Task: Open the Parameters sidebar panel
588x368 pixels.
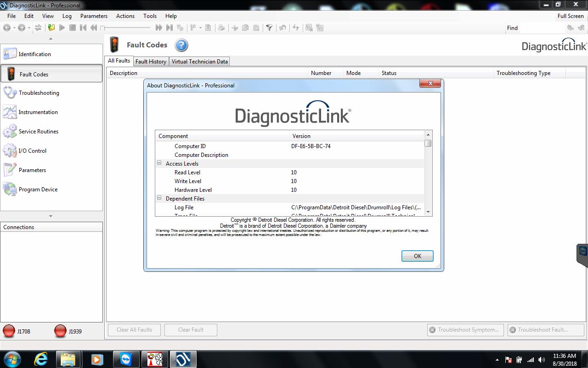Action: (x=51, y=170)
